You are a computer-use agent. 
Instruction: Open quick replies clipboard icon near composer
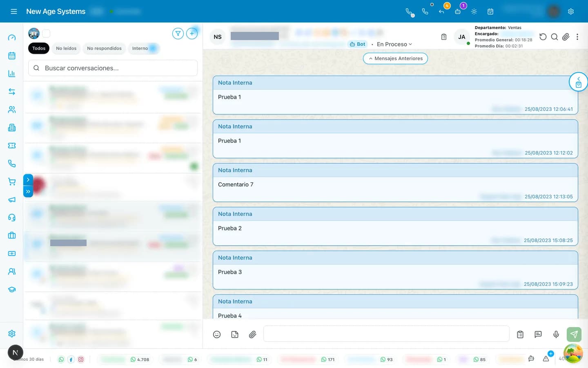(520, 334)
